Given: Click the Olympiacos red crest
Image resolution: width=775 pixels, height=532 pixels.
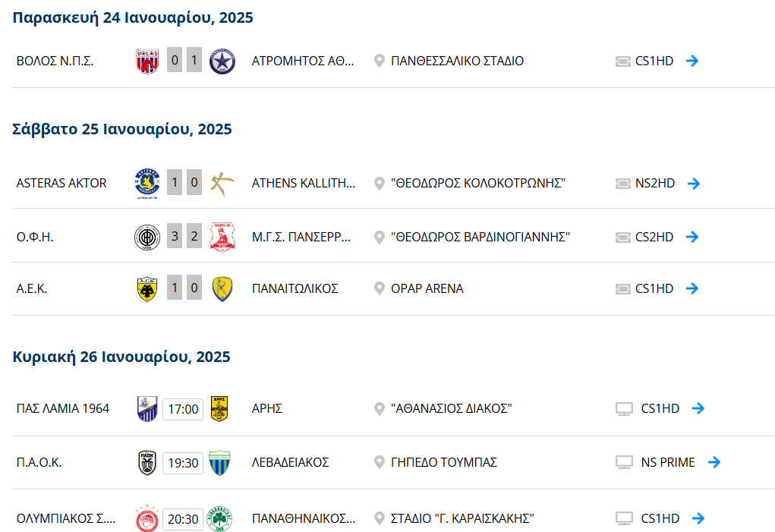Looking at the screenshot, I should 147,518.
